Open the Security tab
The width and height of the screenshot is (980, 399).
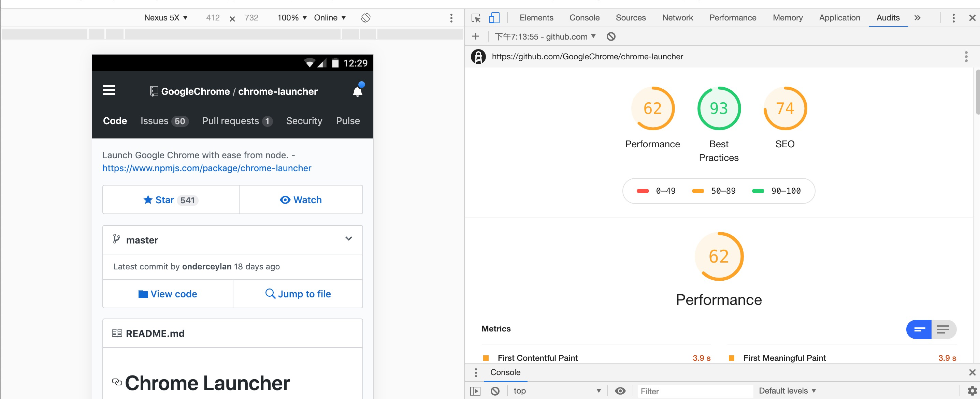304,121
